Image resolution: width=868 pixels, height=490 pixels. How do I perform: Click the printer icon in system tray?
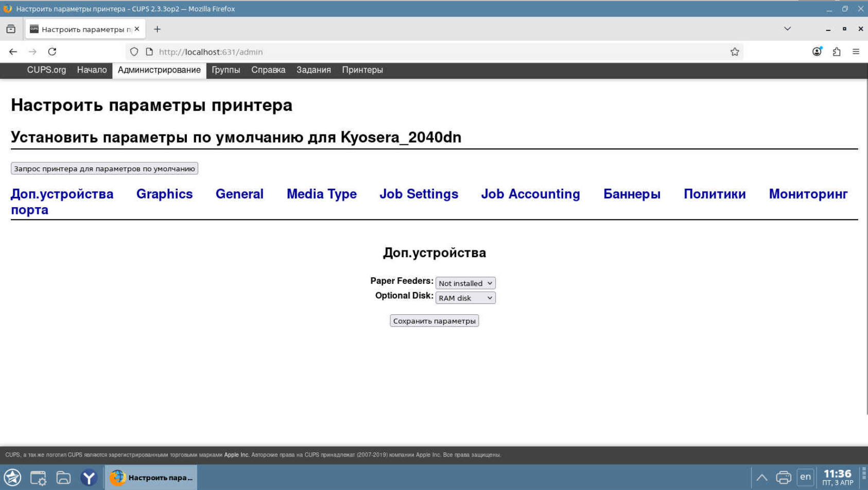click(783, 477)
